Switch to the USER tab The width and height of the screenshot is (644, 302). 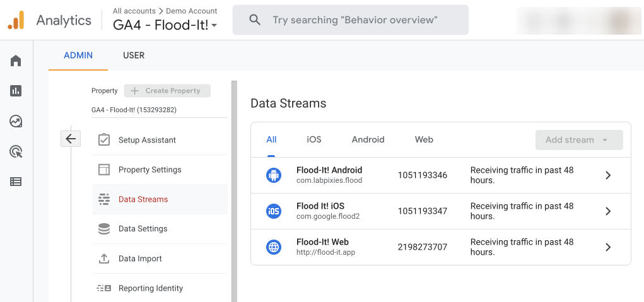click(134, 55)
